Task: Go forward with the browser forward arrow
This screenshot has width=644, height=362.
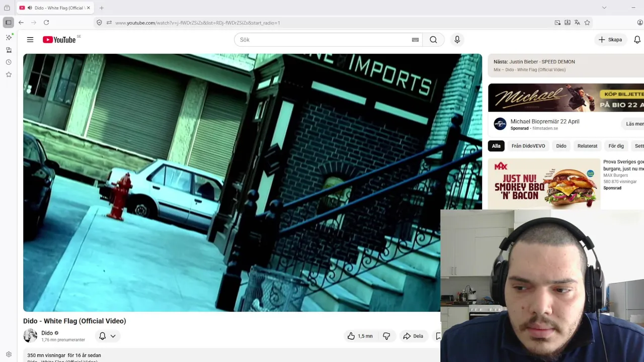Action: [33, 23]
